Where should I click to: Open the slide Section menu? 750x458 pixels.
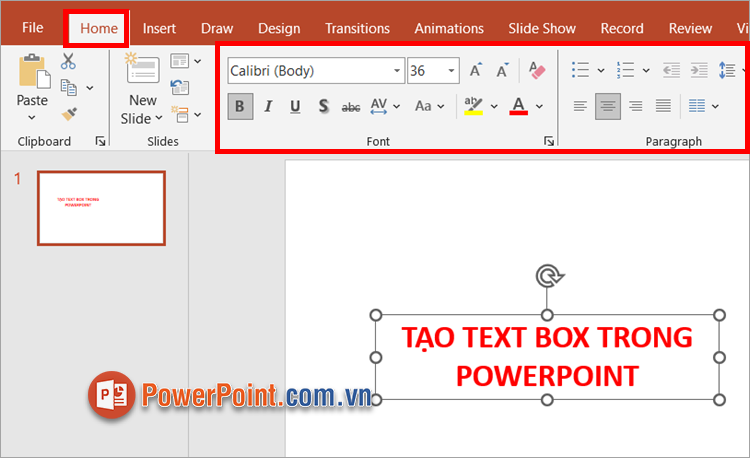click(x=186, y=115)
